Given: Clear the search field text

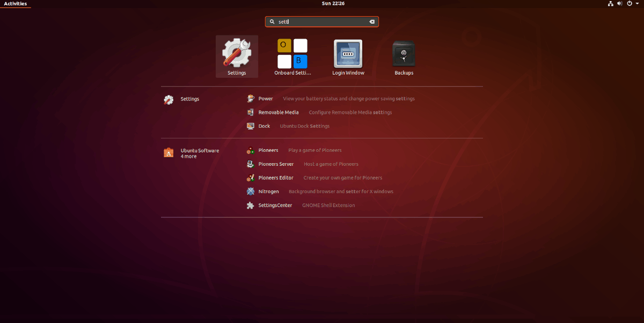Looking at the screenshot, I should 371,21.
